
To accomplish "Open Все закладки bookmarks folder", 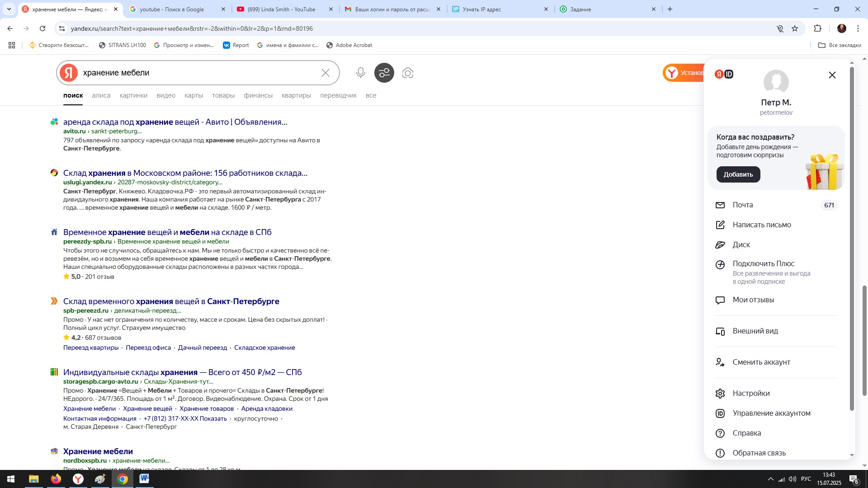I will point(840,45).
